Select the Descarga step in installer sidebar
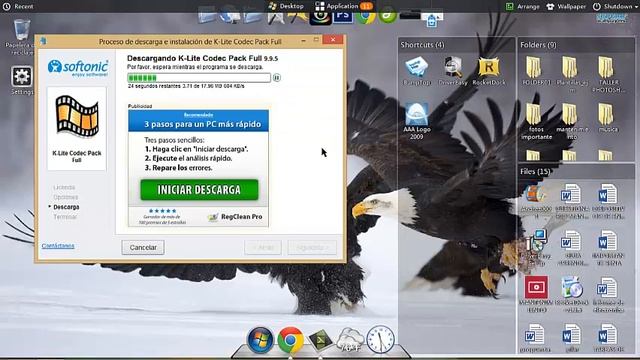Image resolution: width=640 pixels, height=360 pixels. (66, 207)
